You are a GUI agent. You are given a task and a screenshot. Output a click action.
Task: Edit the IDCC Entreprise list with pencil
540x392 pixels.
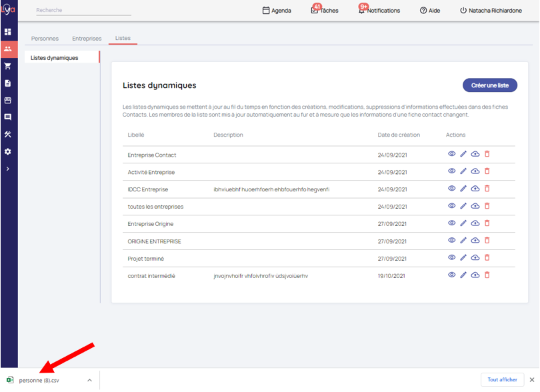463,189
